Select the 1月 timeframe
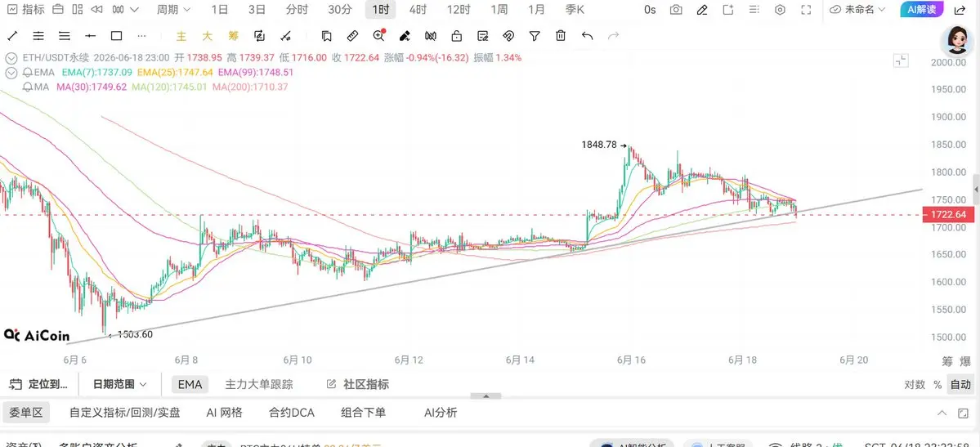 click(x=536, y=9)
